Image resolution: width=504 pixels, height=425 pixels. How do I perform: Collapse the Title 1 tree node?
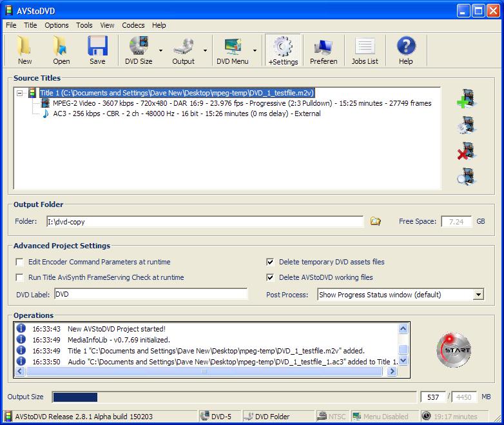tap(20, 93)
